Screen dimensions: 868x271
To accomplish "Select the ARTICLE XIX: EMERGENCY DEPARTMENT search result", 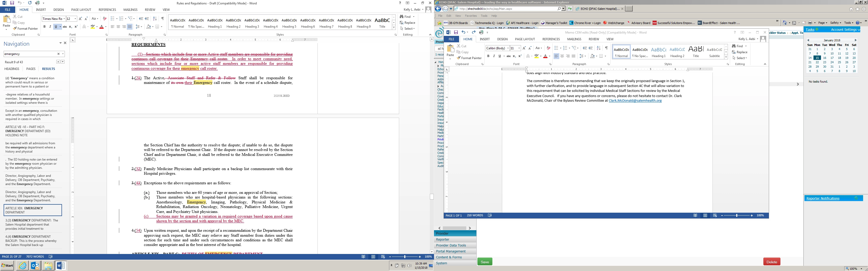I will (33, 210).
